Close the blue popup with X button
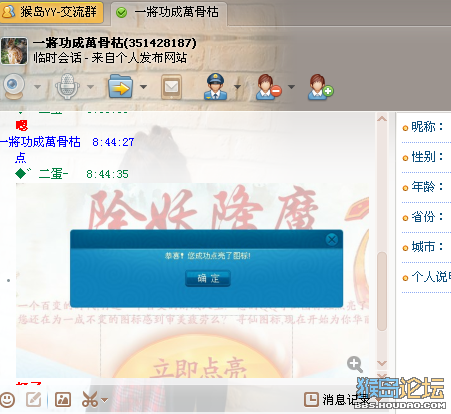The height and width of the screenshot is (414, 451). (x=332, y=239)
